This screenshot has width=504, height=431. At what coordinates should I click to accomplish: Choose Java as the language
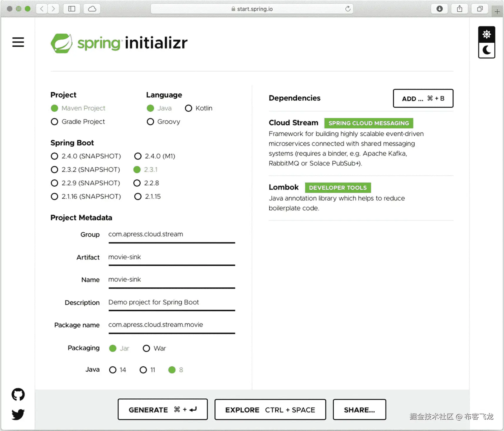click(159, 108)
